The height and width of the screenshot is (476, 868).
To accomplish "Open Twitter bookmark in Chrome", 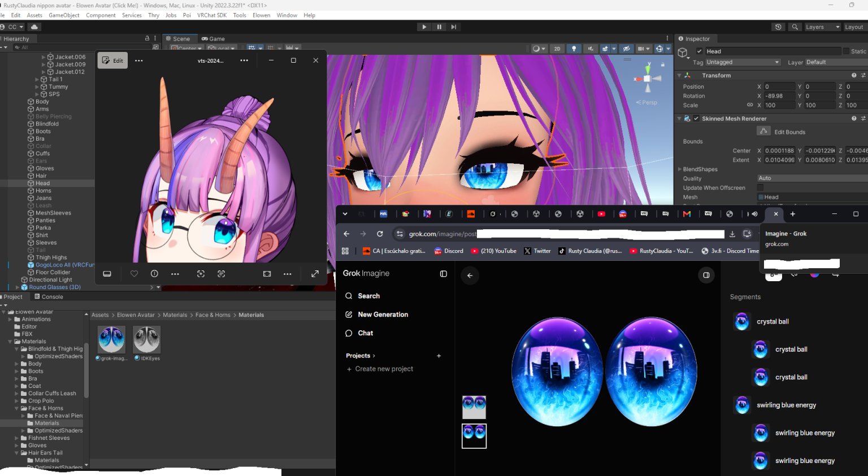I will click(537, 251).
